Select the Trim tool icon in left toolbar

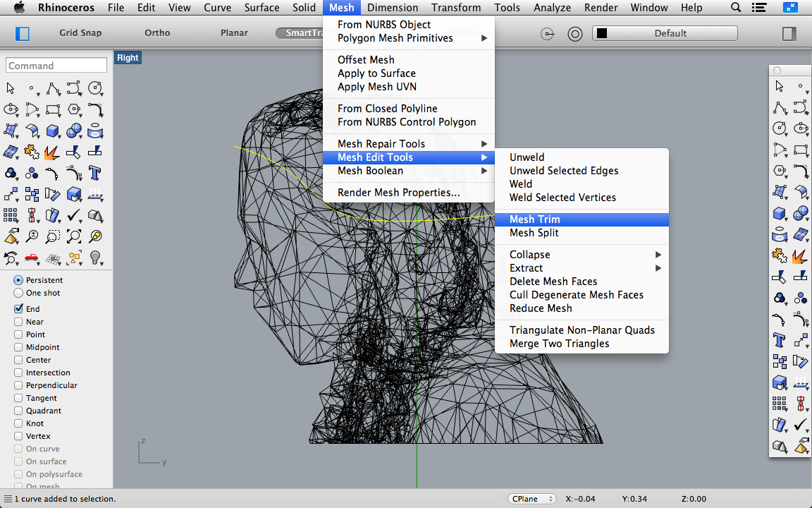[x=73, y=152]
